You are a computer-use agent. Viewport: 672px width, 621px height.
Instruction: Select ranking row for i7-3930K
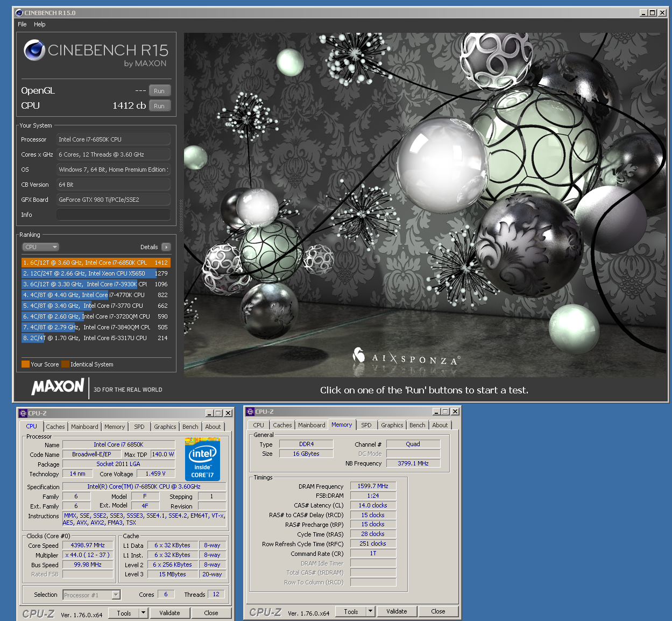coord(96,284)
